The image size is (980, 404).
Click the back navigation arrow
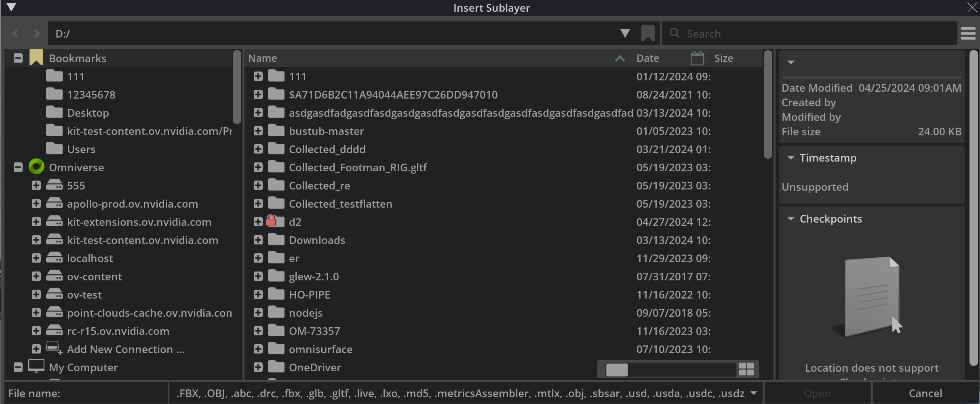pos(16,34)
